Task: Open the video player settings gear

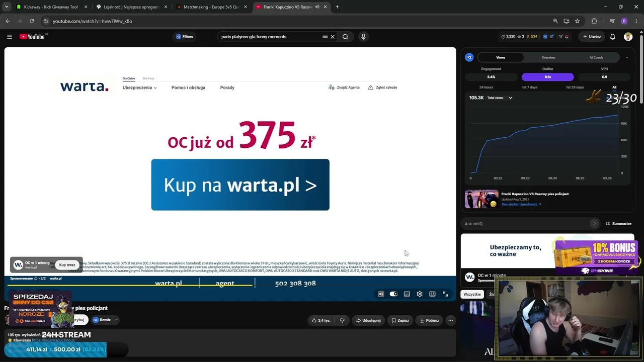Action: click(x=420, y=294)
